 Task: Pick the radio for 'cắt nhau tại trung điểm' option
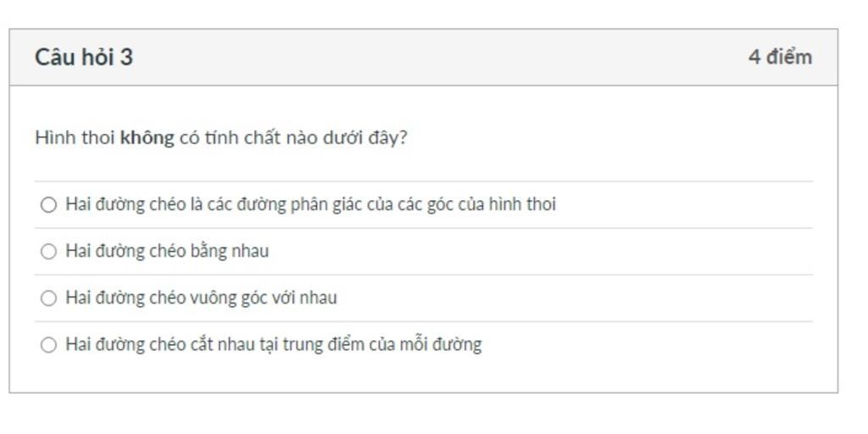point(48,346)
